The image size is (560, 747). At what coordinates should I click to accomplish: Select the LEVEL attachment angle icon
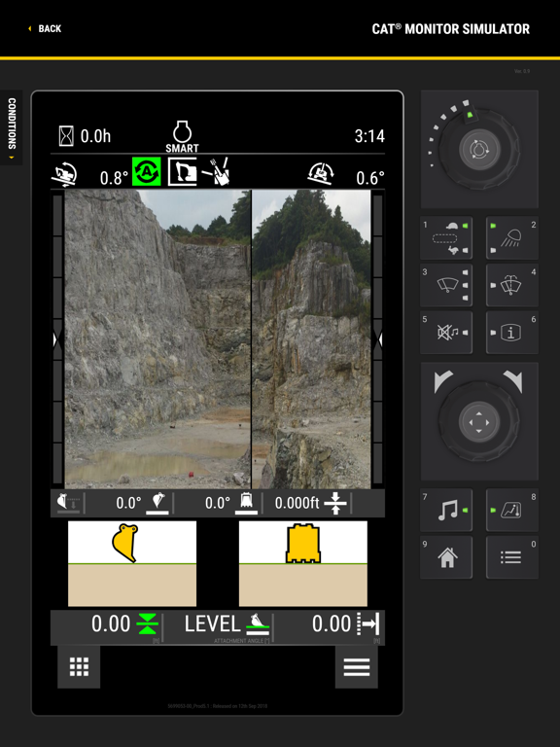click(x=257, y=624)
